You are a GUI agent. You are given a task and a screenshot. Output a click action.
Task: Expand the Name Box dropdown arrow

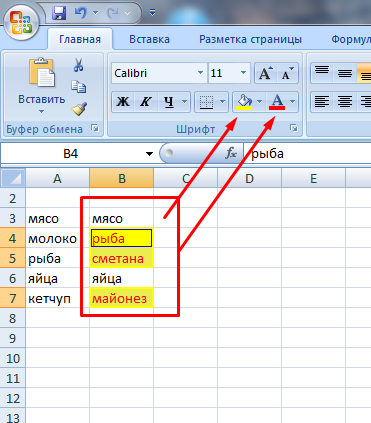coord(149,154)
